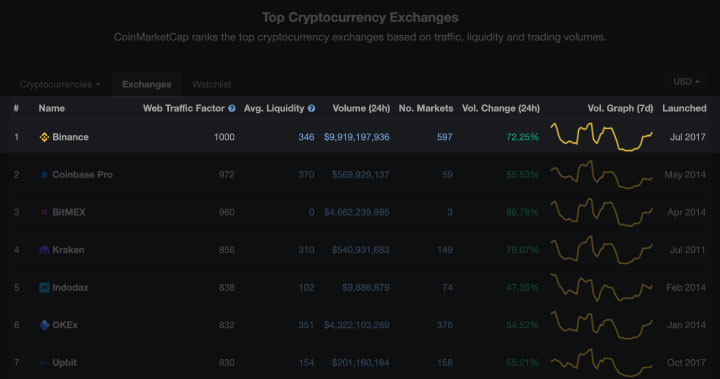Click the OKEx logo icon
This screenshot has height=379, width=720.
(x=44, y=325)
